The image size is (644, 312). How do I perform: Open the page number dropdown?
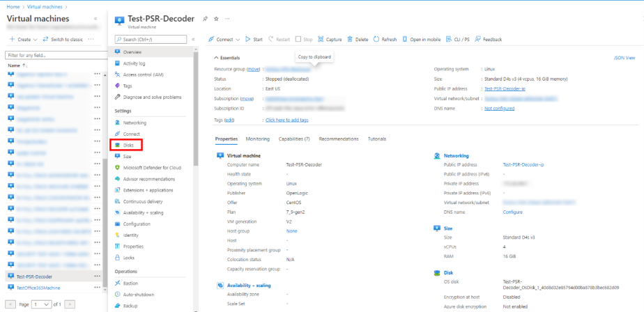pos(42,304)
